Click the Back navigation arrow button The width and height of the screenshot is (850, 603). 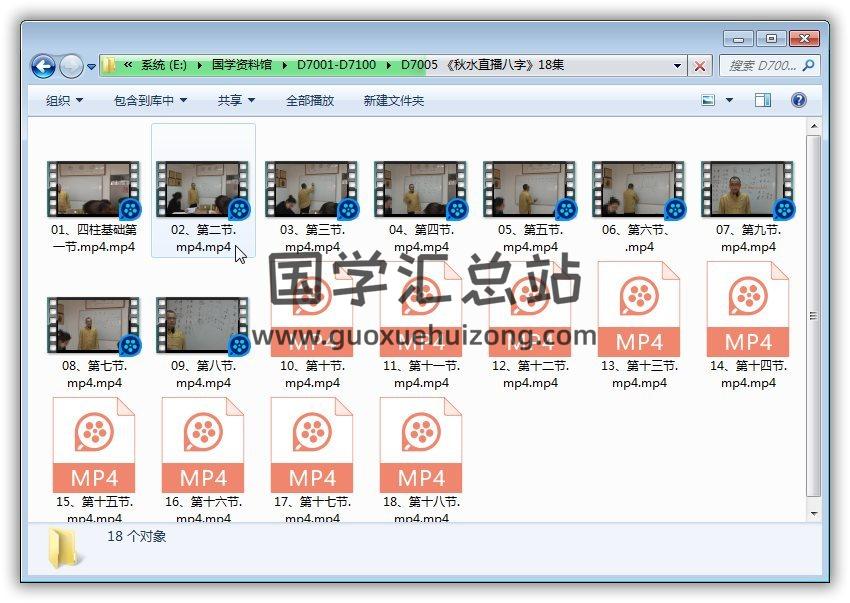43,67
